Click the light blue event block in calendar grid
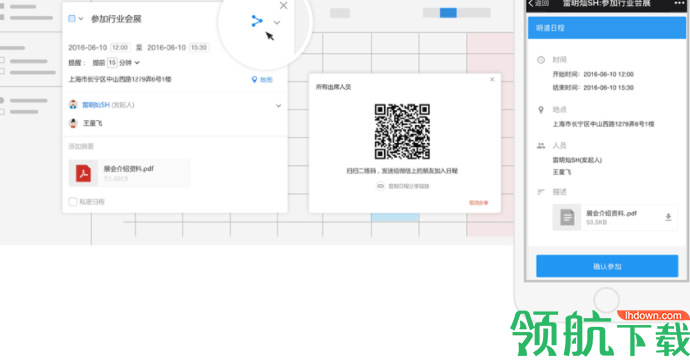This screenshot has height=363, width=690. 395,217
